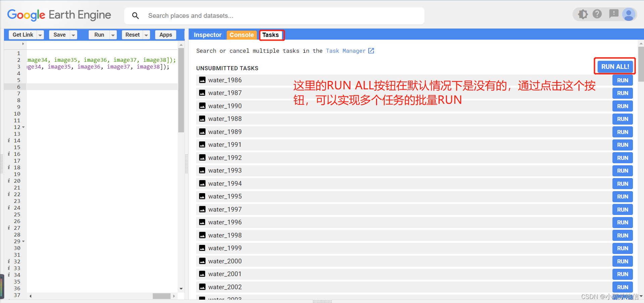This screenshot has width=644, height=303.
Task: Click the Reset button
Action: (x=132, y=35)
